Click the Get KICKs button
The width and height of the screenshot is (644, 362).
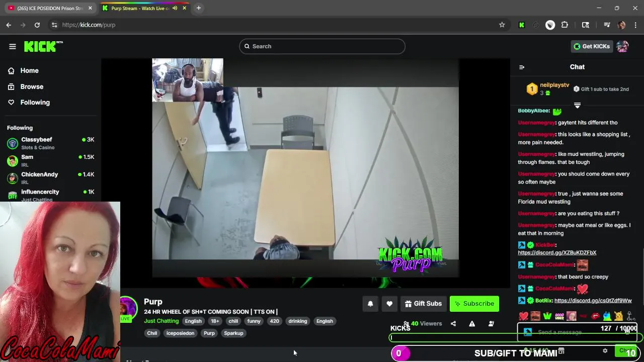(591, 46)
